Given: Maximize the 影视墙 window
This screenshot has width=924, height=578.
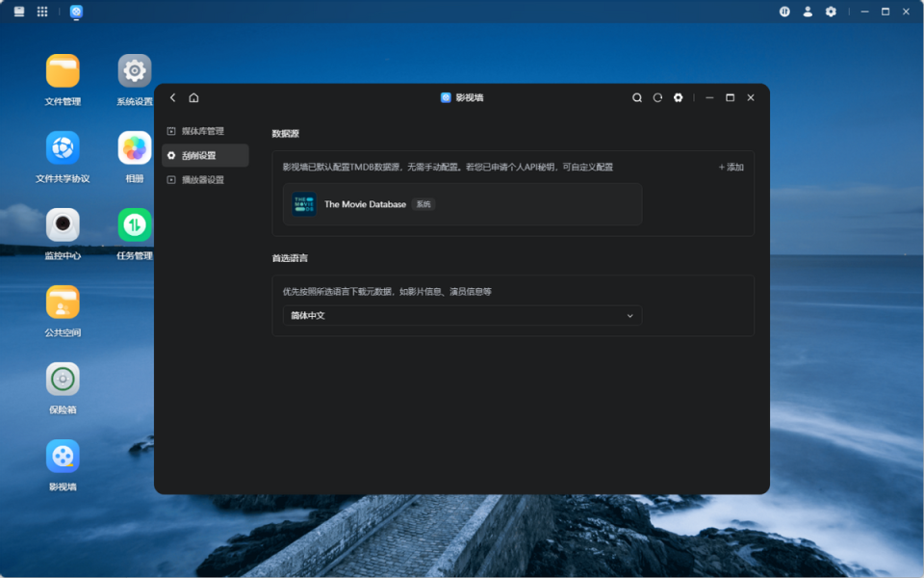Looking at the screenshot, I should 731,98.
